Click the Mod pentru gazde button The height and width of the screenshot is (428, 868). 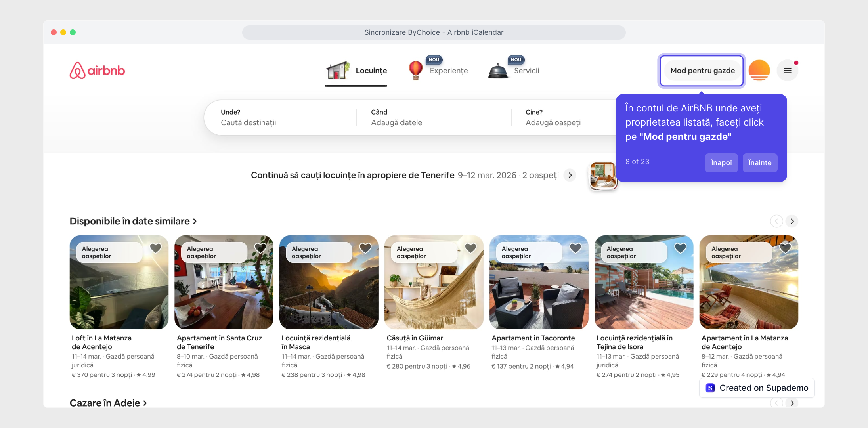(x=702, y=71)
